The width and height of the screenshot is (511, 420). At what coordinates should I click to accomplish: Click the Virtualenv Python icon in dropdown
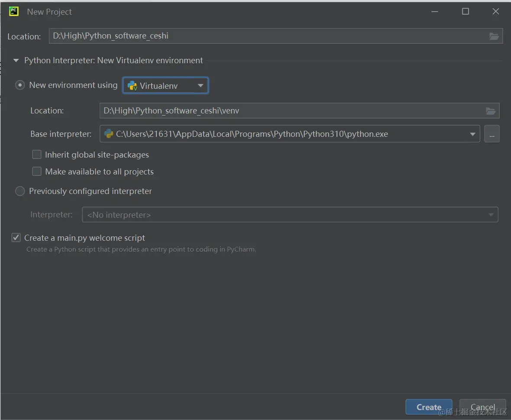[x=132, y=86]
